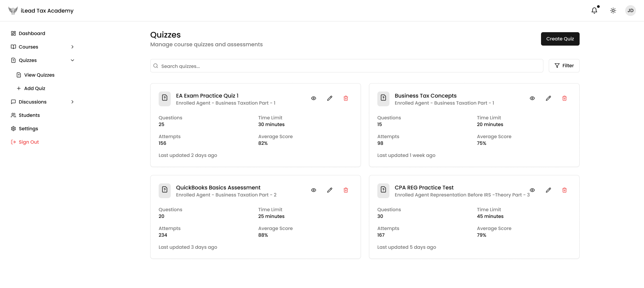Screen dimensions: 644x288
Task: Edit EA Exam Practice Quiz 1 with pencil icon
Action: (329, 98)
